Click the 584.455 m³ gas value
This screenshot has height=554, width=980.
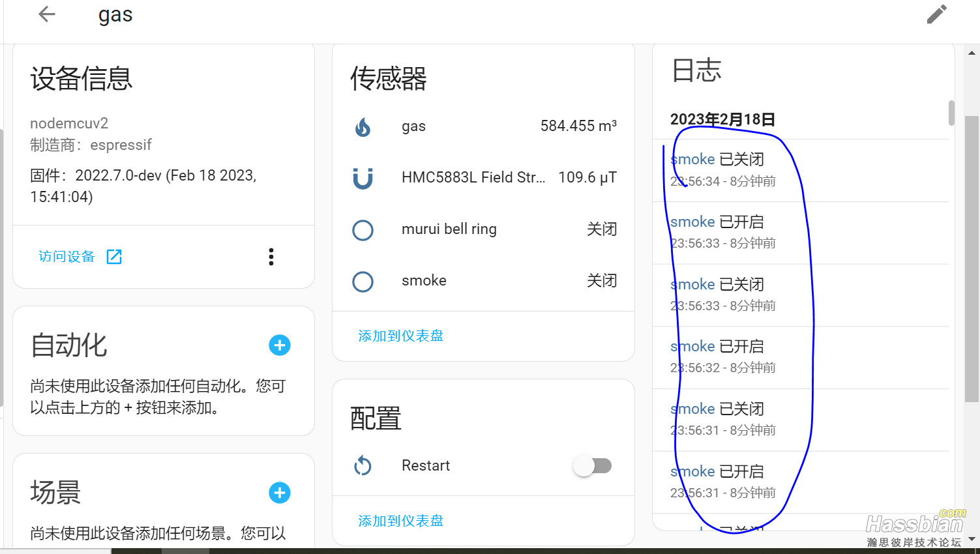tap(578, 126)
